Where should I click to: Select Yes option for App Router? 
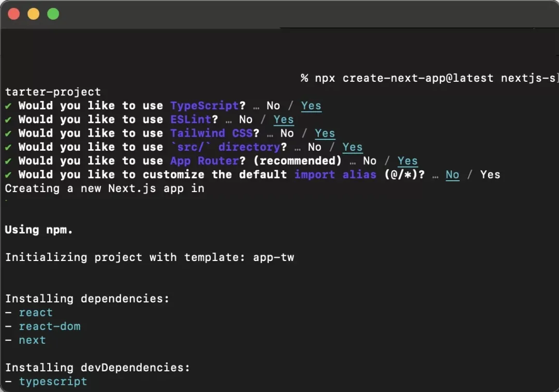pos(407,161)
